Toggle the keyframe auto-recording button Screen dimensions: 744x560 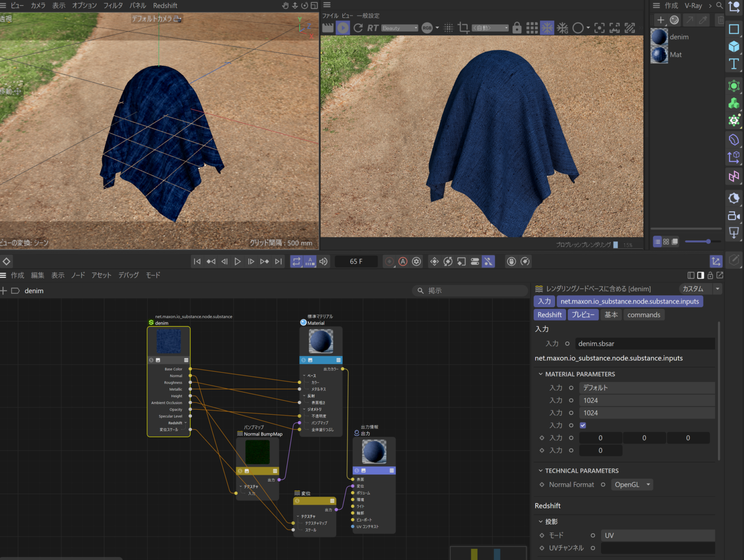click(x=403, y=261)
